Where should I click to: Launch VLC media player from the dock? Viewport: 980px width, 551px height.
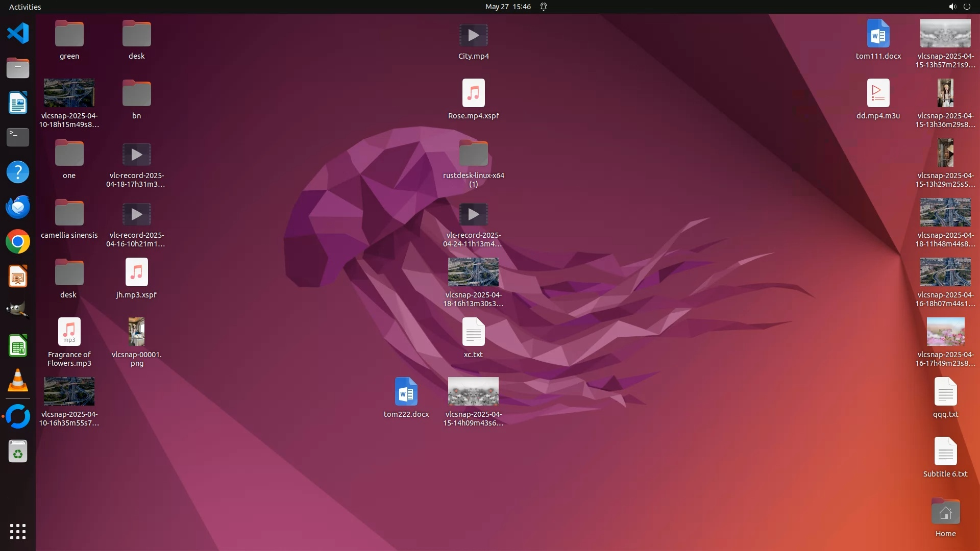tap(18, 381)
